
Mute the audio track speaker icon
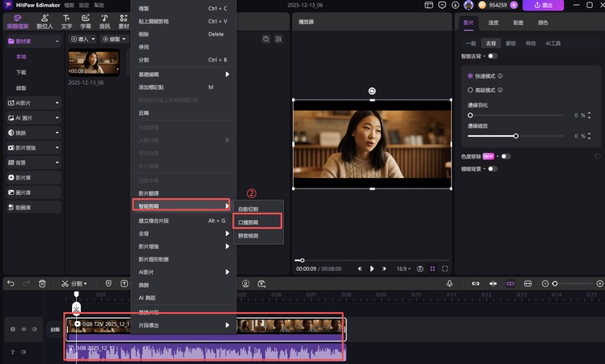23,352
